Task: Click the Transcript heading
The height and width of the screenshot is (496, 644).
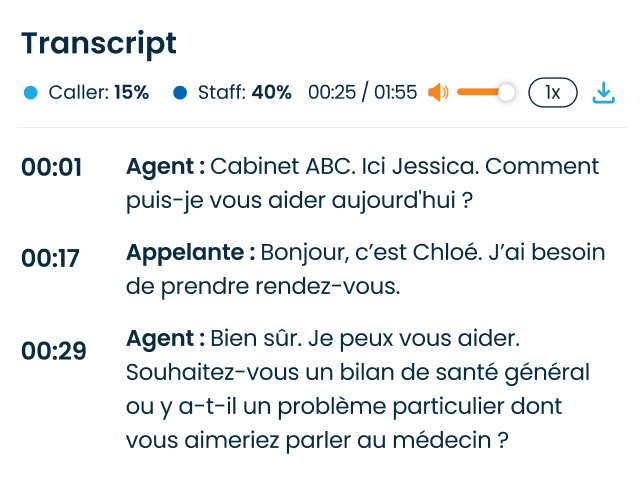Action: (99, 43)
